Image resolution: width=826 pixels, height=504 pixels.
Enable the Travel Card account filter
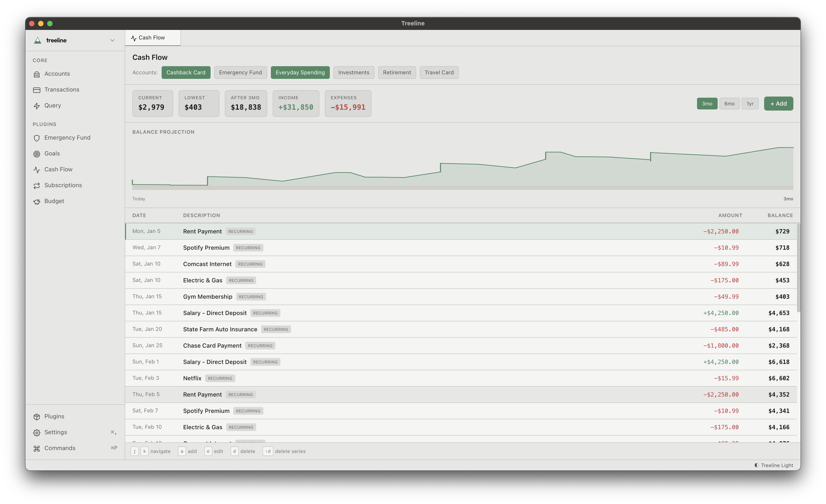pos(439,72)
